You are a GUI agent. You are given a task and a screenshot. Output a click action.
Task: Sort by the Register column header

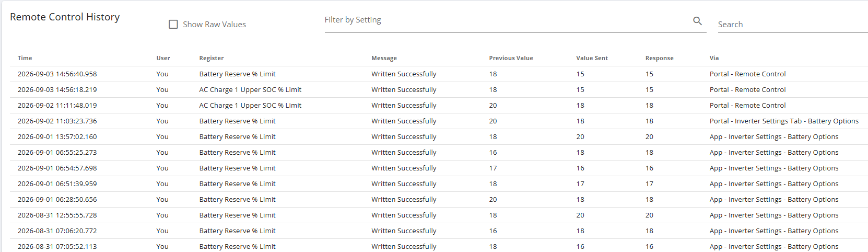212,58
